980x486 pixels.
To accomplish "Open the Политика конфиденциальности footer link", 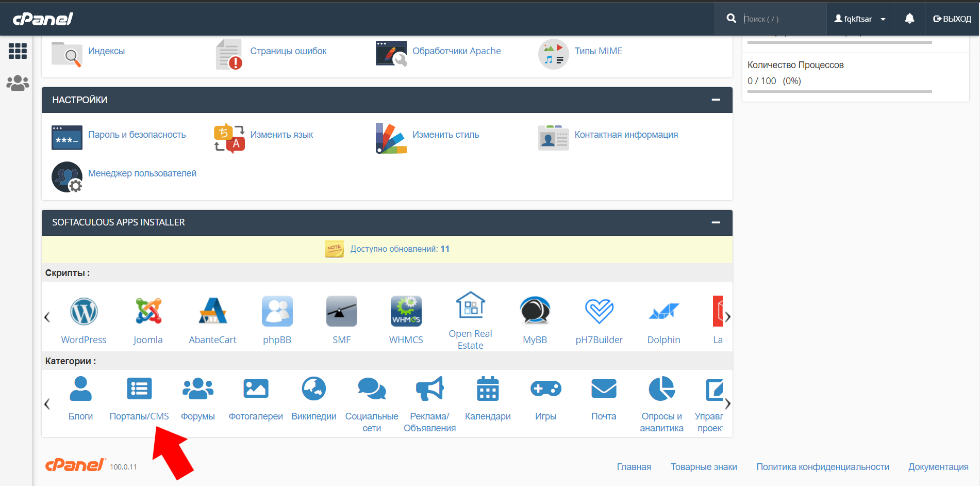I will [823, 467].
